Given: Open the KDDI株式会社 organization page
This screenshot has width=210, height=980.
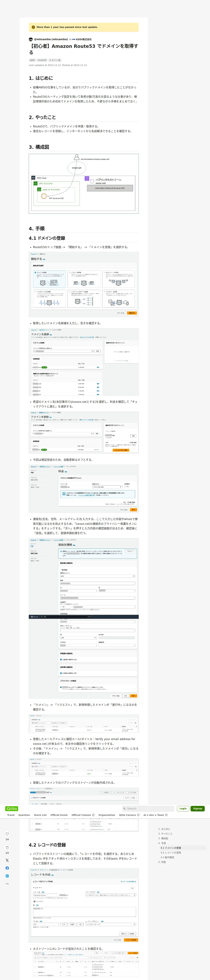Looking at the screenshot, I should 82,39.
